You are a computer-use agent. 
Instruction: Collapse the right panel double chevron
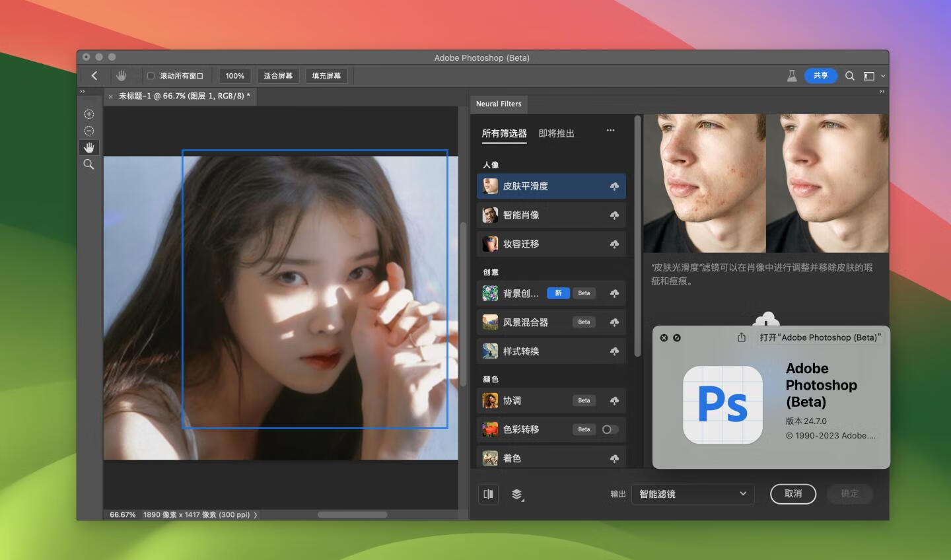[882, 91]
